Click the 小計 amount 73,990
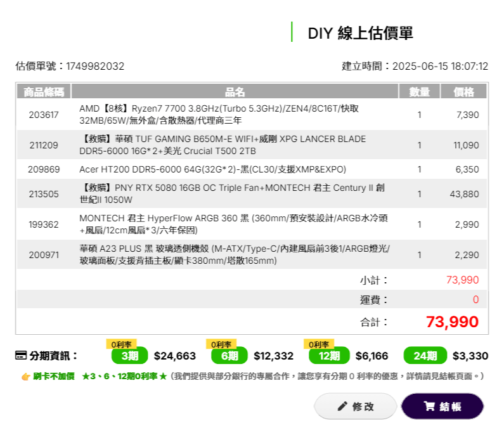Image resolution: width=504 pixels, height=435 pixels. [x=463, y=280]
